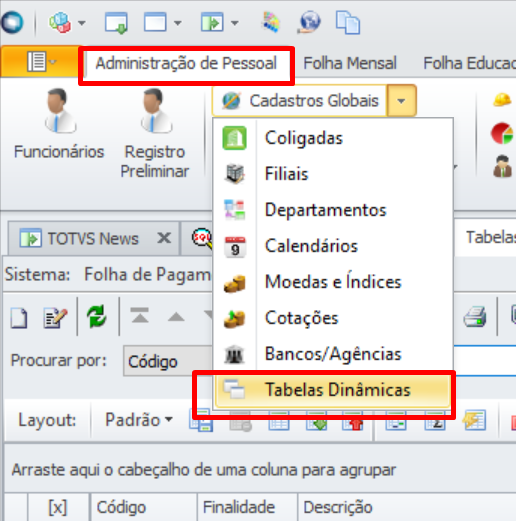Click the window with green arrow icon
This screenshot has width=516, height=521.
pyautogui.click(x=116, y=23)
